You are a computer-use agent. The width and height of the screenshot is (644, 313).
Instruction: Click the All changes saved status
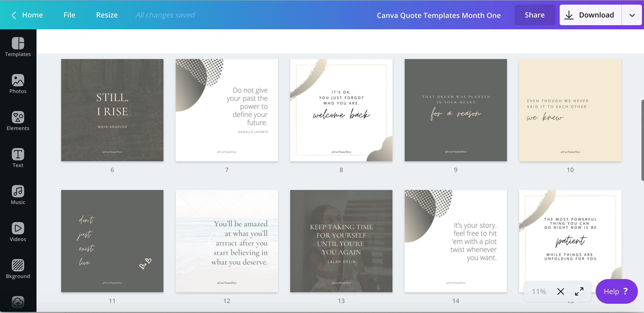pos(165,15)
